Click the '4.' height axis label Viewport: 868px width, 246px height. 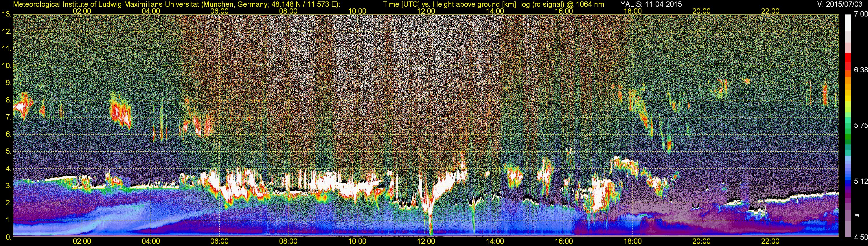point(8,168)
